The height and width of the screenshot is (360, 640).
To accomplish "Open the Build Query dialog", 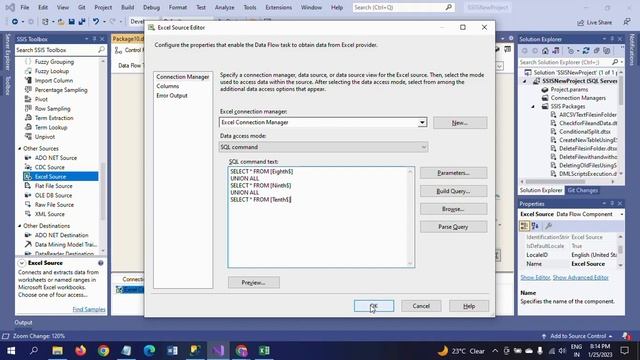I will coord(453,191).
